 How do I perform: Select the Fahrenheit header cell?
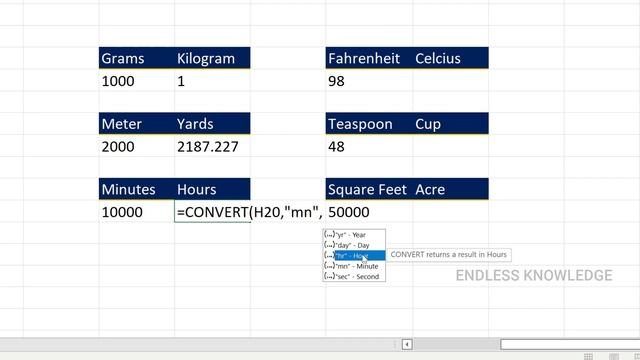point(369,58)
